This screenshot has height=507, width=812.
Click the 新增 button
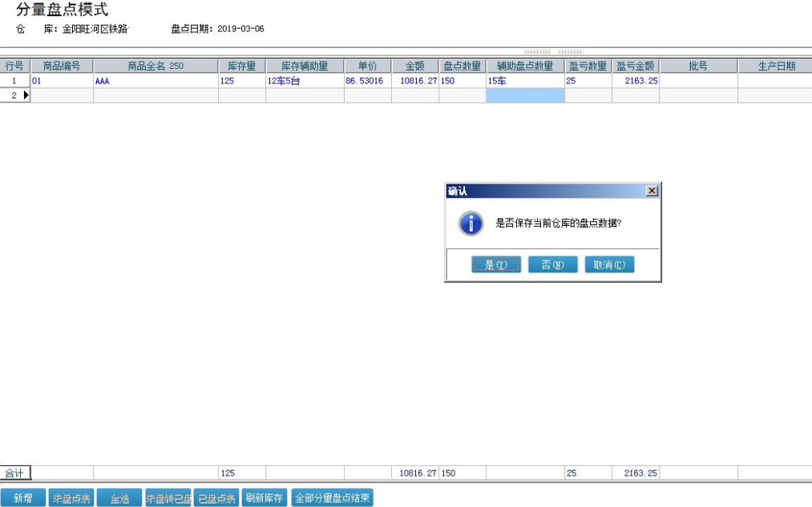(23, 498)
